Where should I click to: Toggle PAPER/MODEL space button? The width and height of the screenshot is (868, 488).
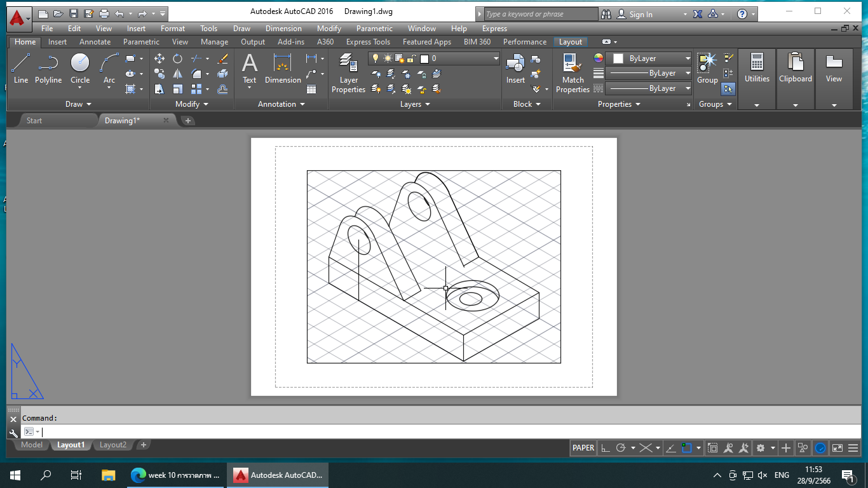(583, 448)
